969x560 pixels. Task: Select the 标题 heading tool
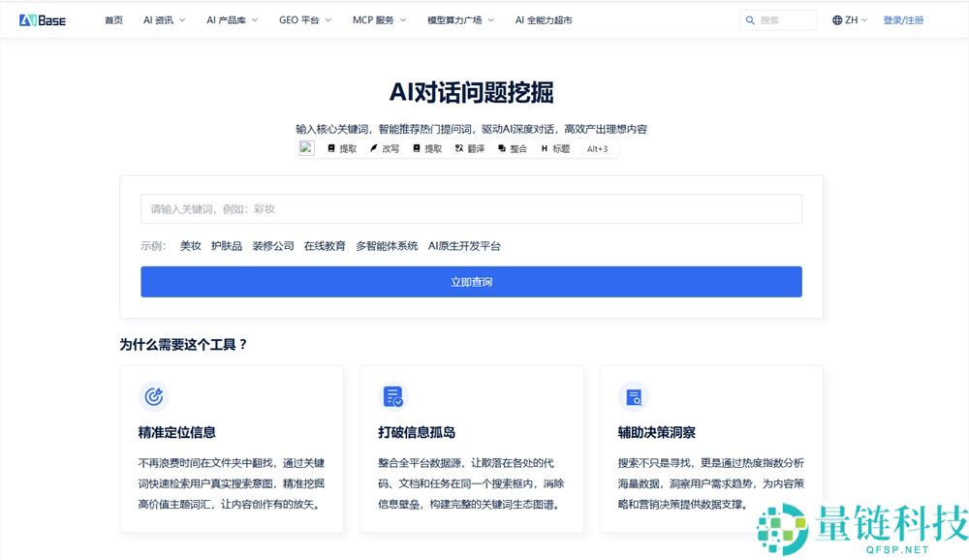[555, 149]
